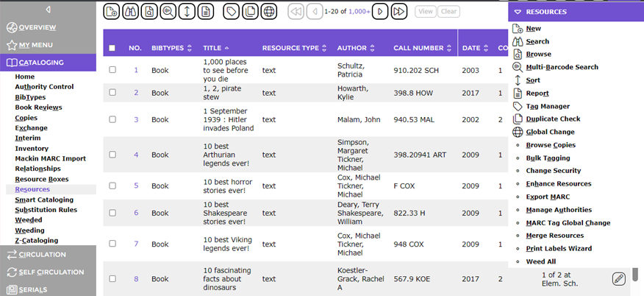This screenshot has height=296, width=644.
Task: Click the New icon in Resources panel
Action: (518, 29)
